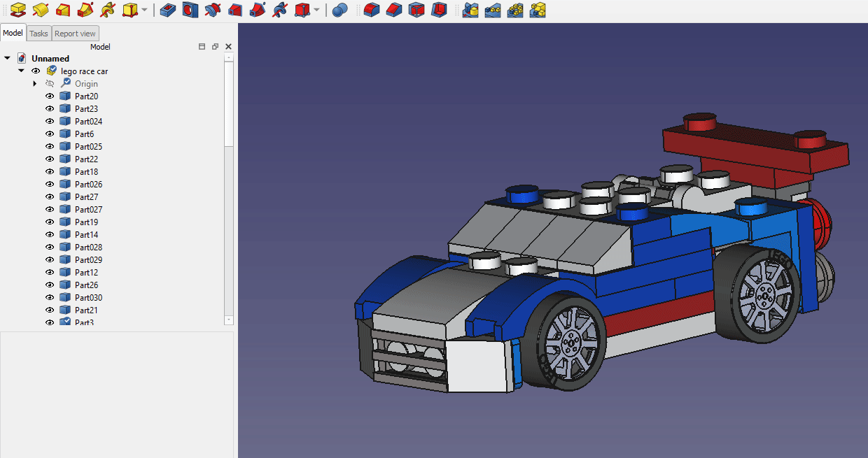Select the Subtractive Helix tool
The image size is (868, 458).
coord(280,10)
